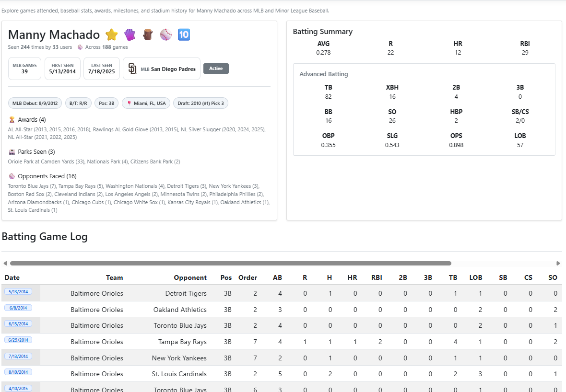Click the wooden log badge icon

[x=148, y=35]
